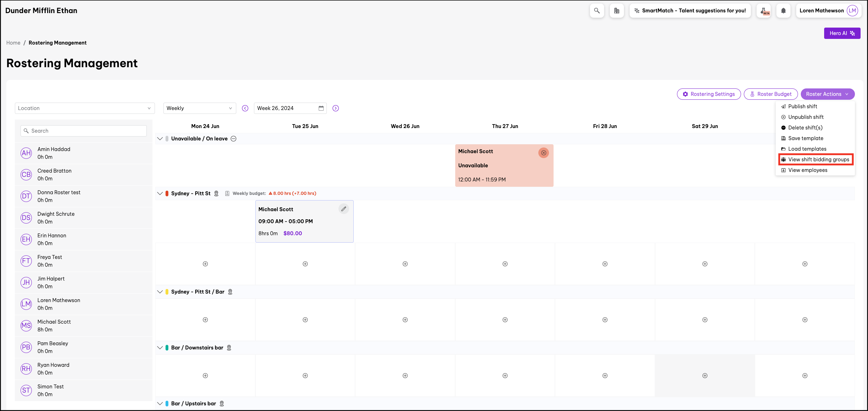Click the minus icon beside Unavailable / On leave

[x=233, y=139]
